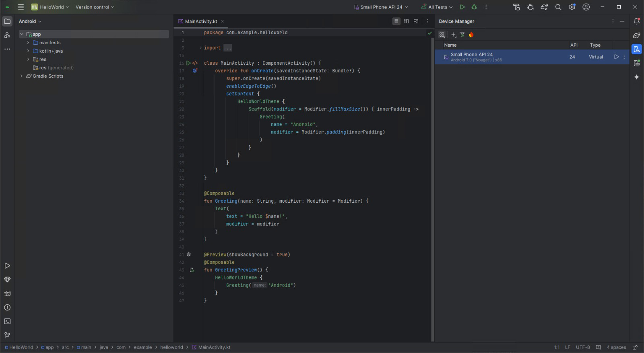Open the Gemini assistant sparkle icon
Screen dimensions: 644x353
pos(637,77)
